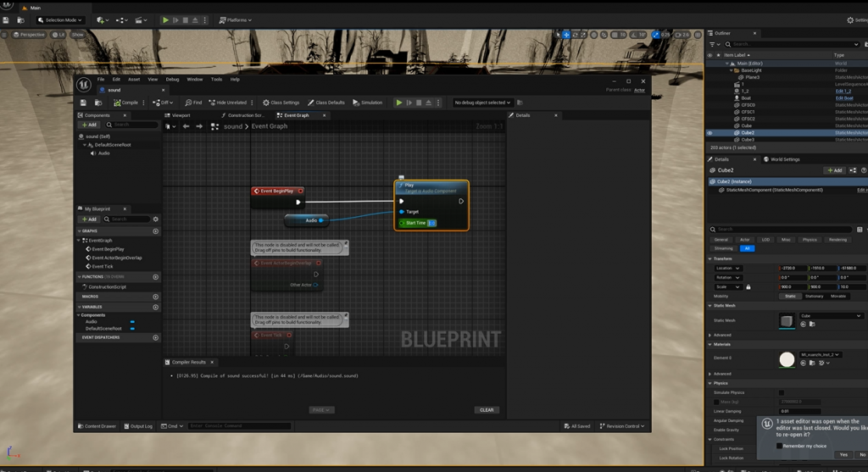Add a new graph with plus icon

[156, 231]
